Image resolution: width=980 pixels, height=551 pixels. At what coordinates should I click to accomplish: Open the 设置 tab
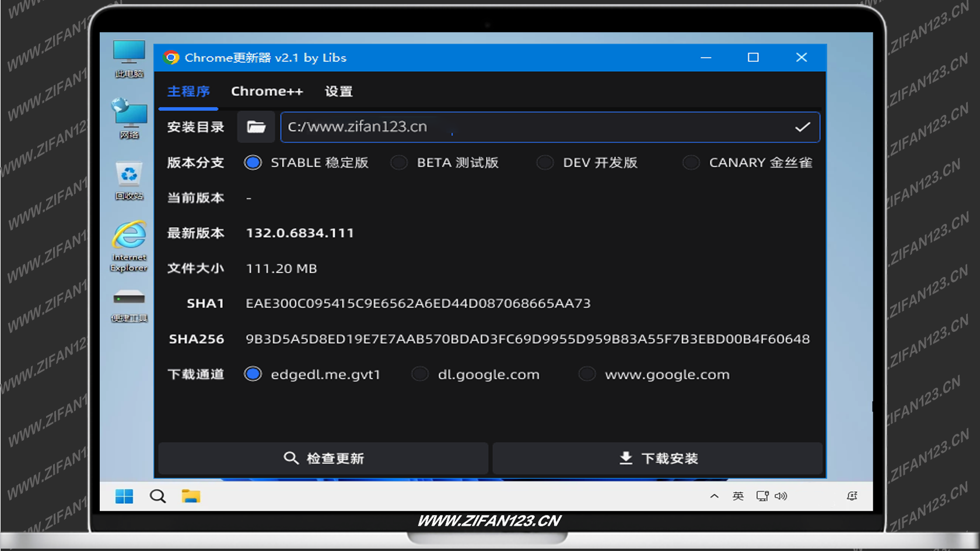pyautogui.click(x=339, y=92)
